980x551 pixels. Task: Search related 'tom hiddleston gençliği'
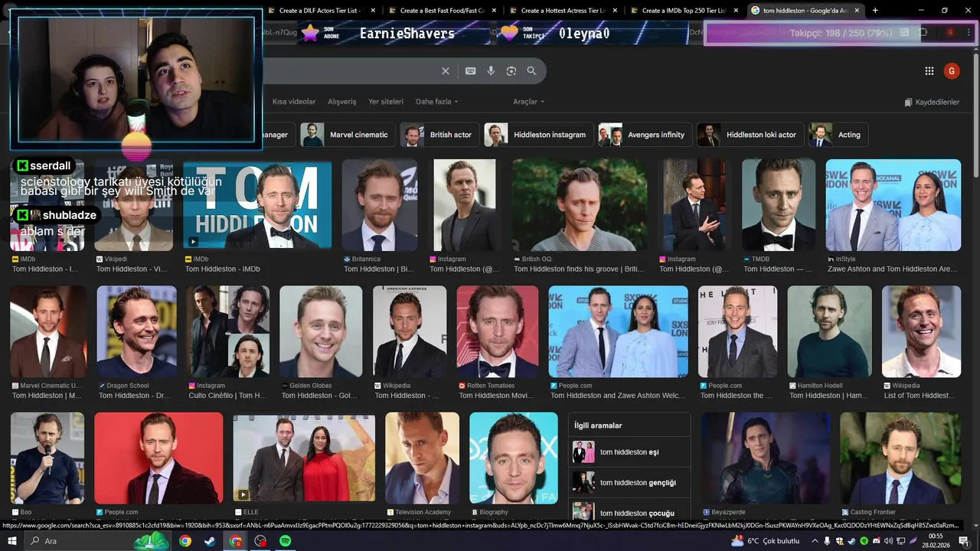[629, 483]
